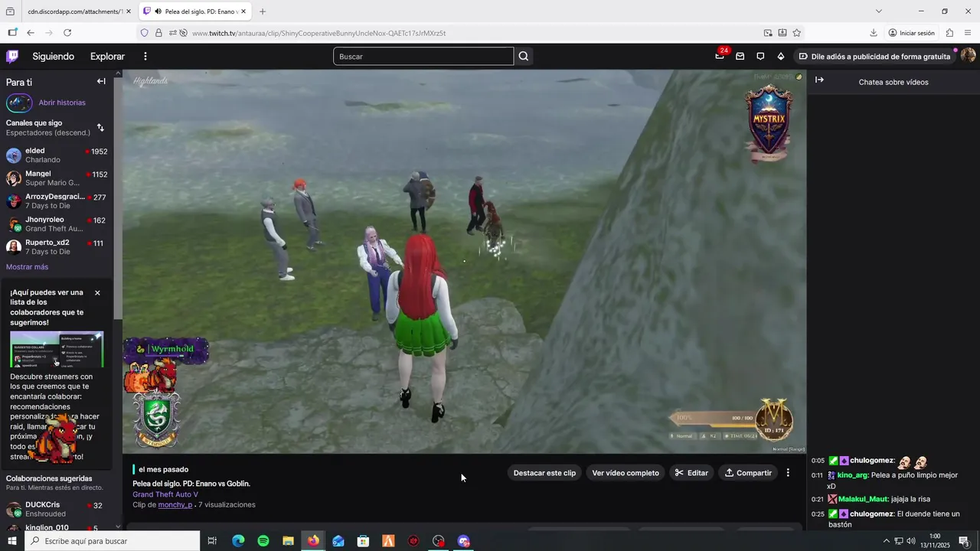Bookmark this page with the star
Image resolution: width=980 pixels, height=551 pixels.
click(797, 33)
